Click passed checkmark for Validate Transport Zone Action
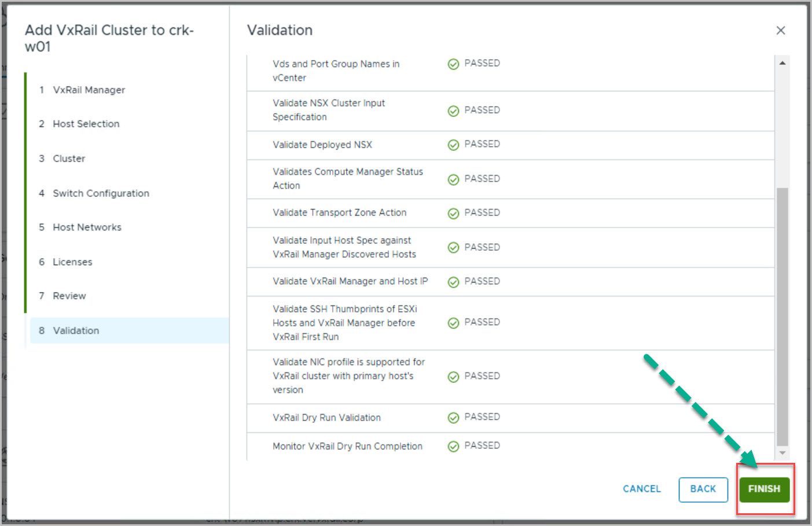812x526 pixels. click(x=453, y=213)
